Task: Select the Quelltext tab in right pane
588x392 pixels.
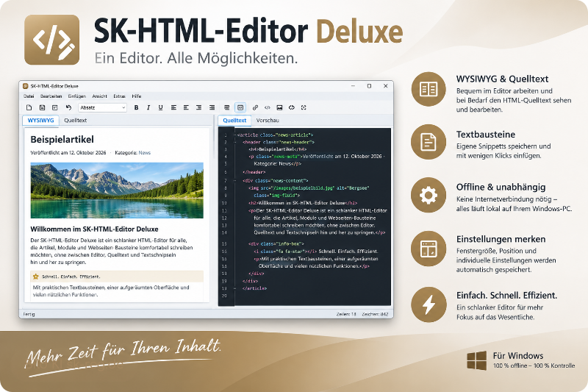Action: (x=234, y=121)
